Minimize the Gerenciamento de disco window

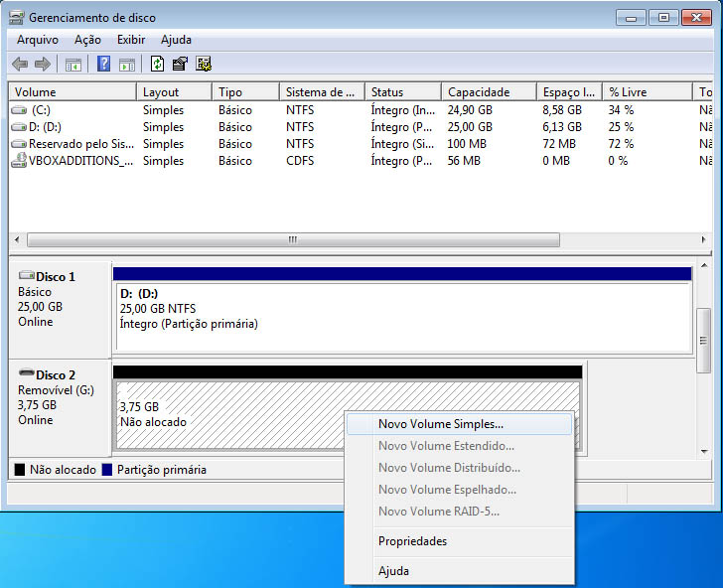click(631, 18)
